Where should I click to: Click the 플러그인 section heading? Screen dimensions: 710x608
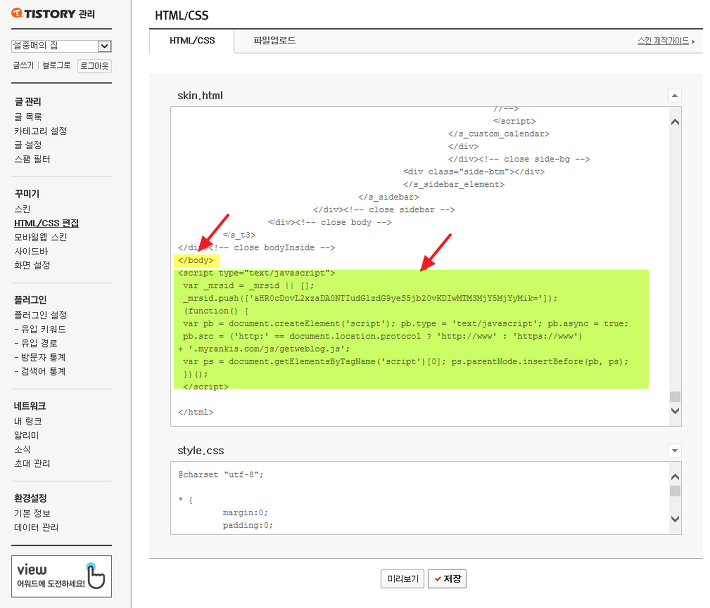click(x=30, y=300)
